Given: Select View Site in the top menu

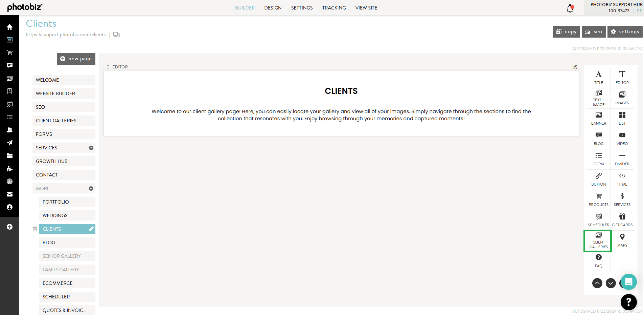Looking at the screenshot, I should [x=366, y=8].
